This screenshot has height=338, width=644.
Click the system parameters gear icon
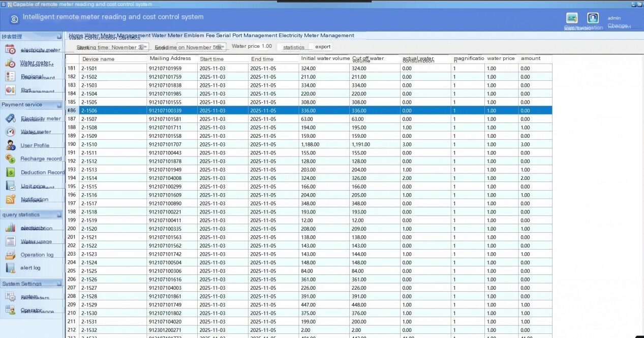10,297
